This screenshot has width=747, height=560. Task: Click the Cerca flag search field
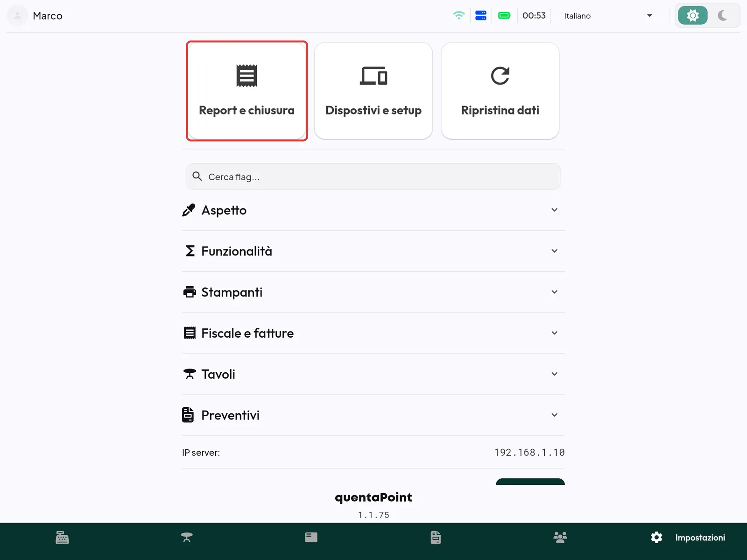click(x=373, y=177)
